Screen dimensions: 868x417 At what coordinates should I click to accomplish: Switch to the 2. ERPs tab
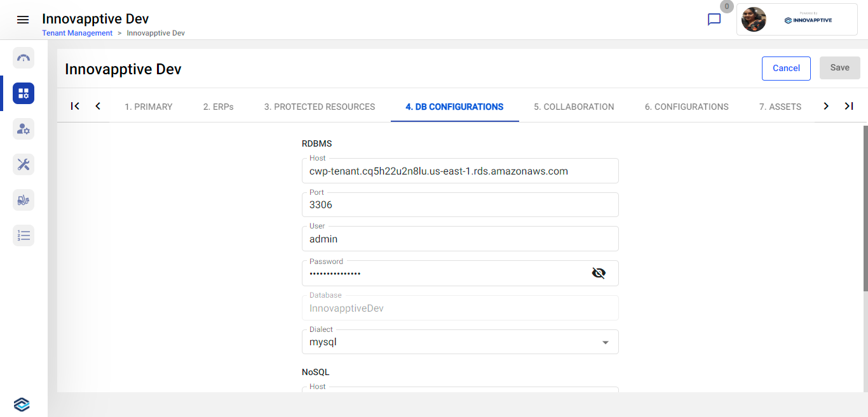coord(219,107)
